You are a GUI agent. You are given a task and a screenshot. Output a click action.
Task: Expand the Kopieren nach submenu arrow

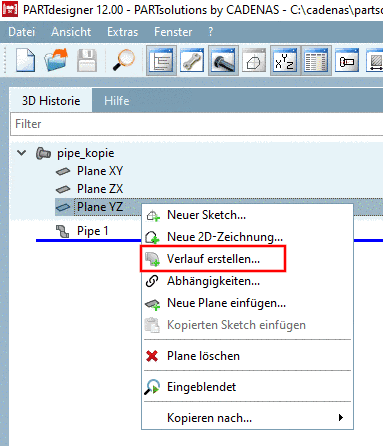(341, 418)
